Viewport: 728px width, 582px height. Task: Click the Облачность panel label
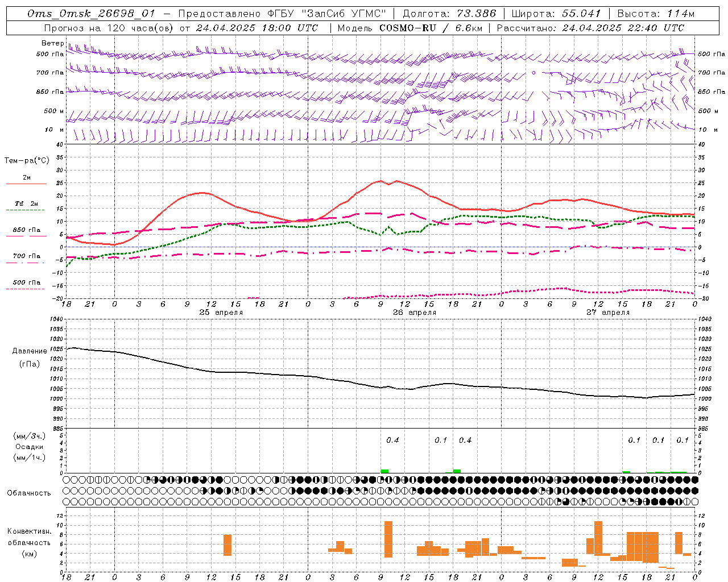point(29,493)
